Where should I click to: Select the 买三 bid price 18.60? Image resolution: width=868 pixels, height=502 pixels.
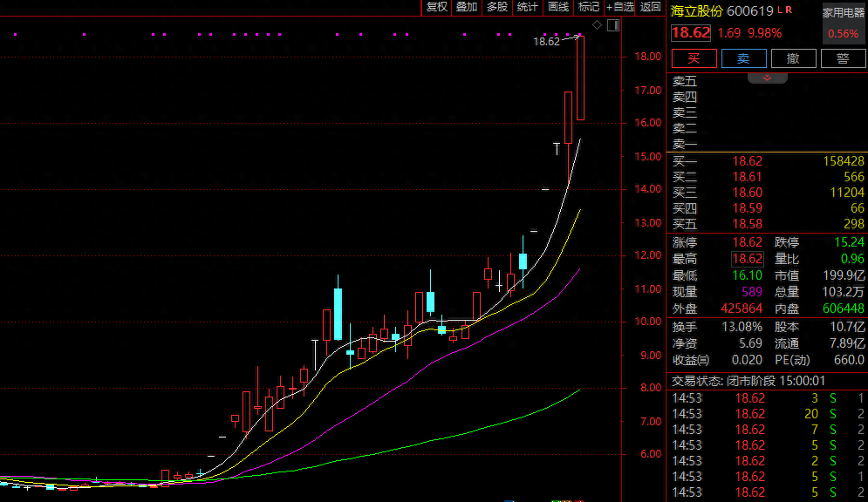pyautogui.click(x=748, y=193)
